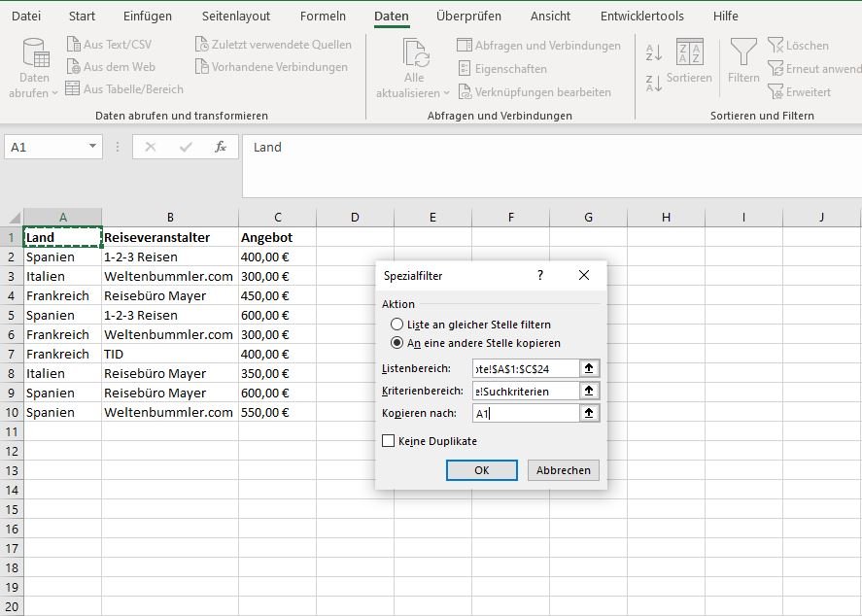Switch to the Formeln ribbon tab
This screenshot has width=862, height=616.
[x=322, y=17]
